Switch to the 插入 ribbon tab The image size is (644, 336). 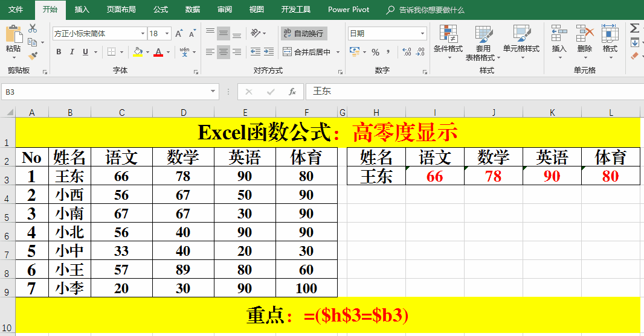(x=82, y=10)
